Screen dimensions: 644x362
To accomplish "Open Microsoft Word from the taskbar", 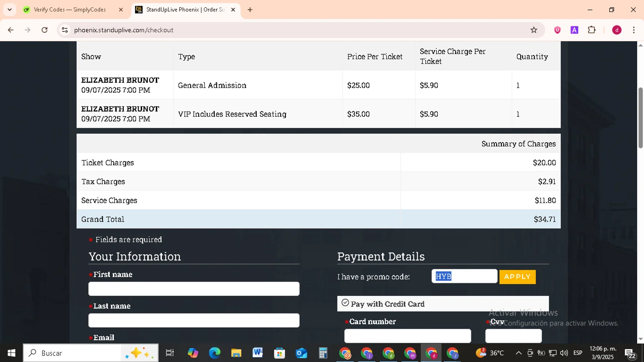I will (x=258, y=353).
